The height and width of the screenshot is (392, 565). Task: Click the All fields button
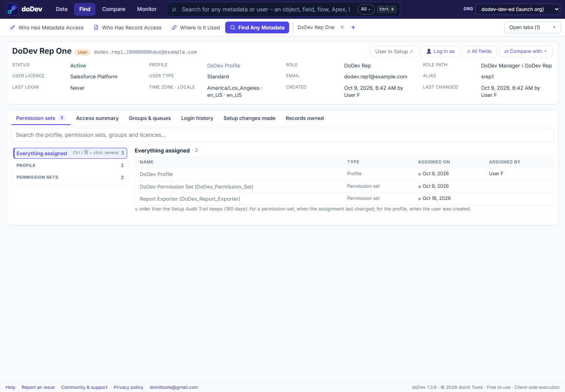479,51
